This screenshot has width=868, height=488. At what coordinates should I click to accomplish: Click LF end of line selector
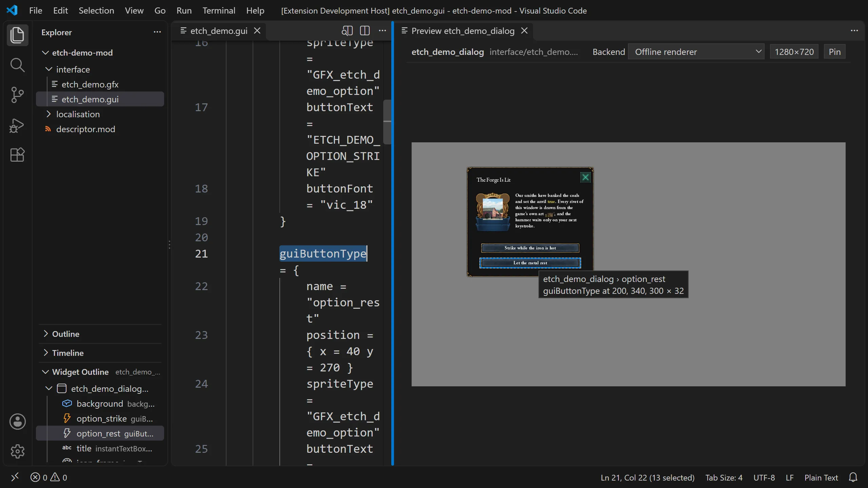(790, 477)
